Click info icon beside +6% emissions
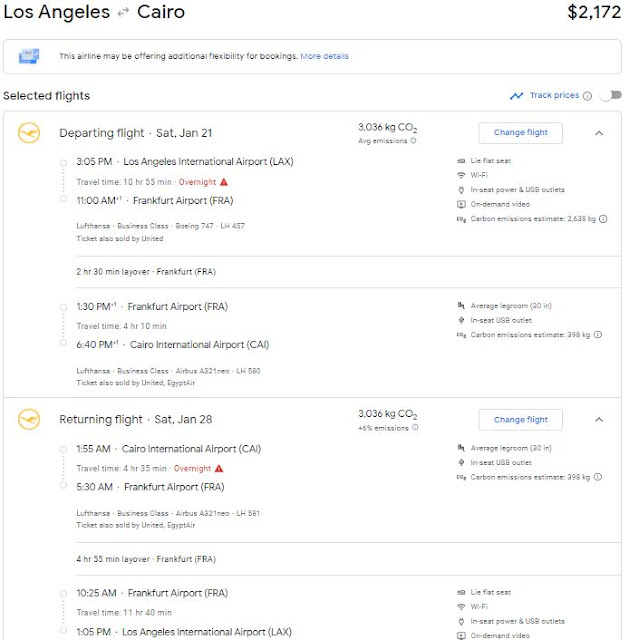The height and width of the screenshot is (640, 629). click(x=414, y=428)
